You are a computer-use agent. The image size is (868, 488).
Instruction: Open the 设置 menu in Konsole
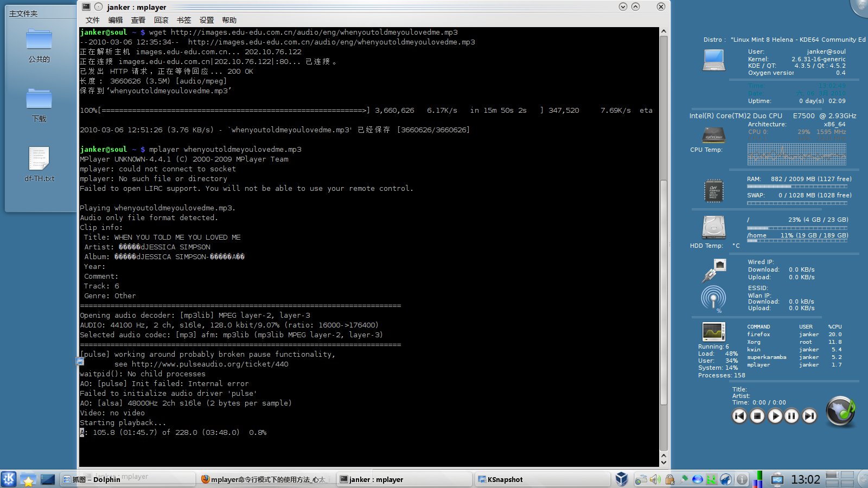coord(207,20)
